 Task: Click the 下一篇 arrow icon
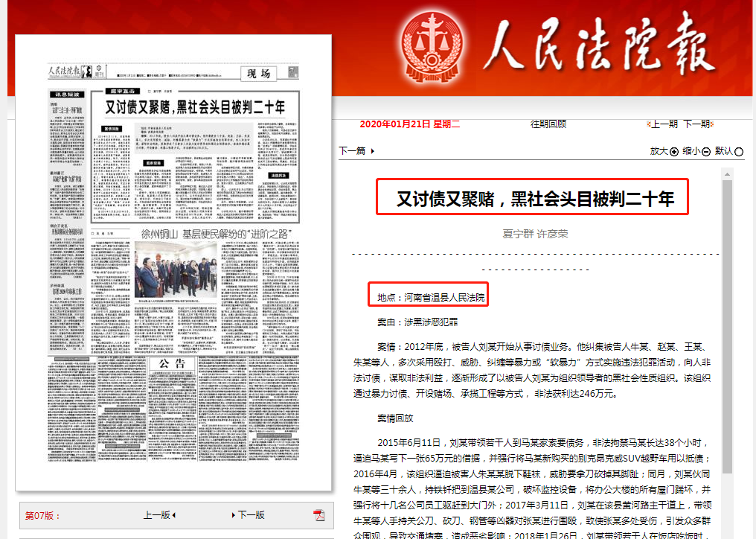pos(372,151)
